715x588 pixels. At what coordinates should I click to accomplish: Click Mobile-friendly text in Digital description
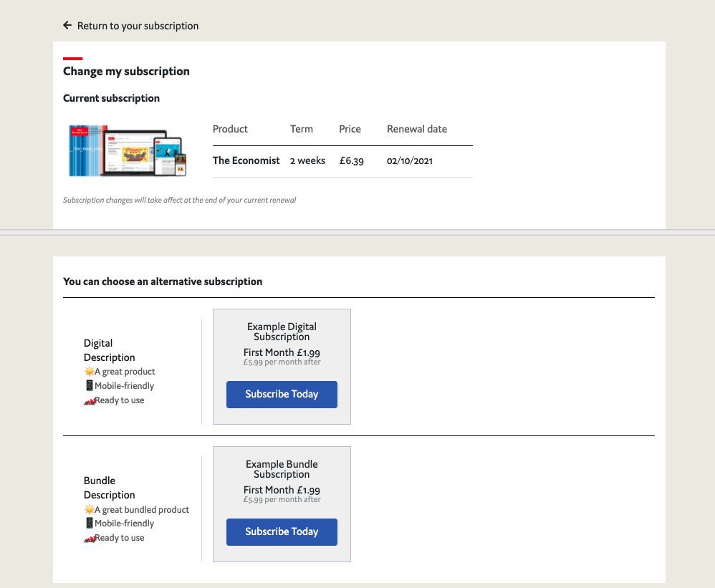tap(125, 386)
